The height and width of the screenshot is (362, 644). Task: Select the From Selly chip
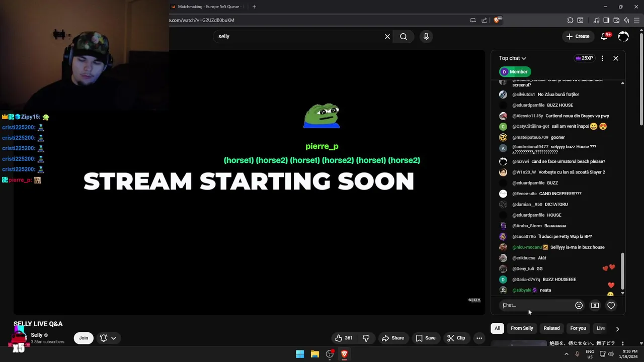[x=522, y=328]
